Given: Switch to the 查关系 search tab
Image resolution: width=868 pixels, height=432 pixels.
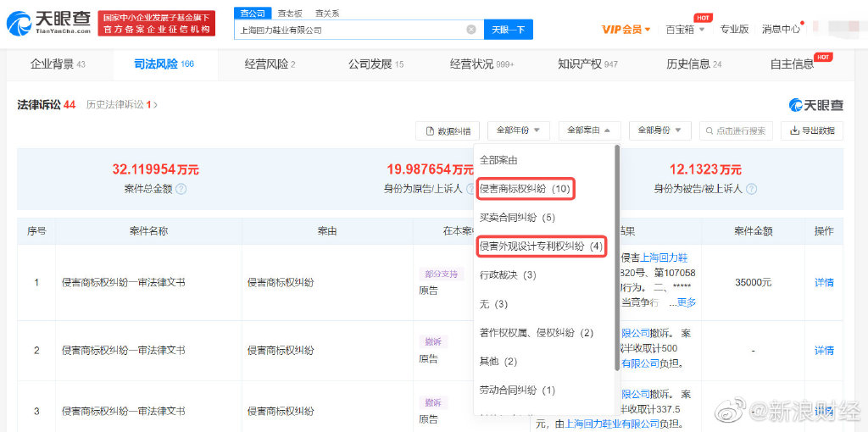Looking at the screenshot, I should pyautogui.click(x=328, y=14).
